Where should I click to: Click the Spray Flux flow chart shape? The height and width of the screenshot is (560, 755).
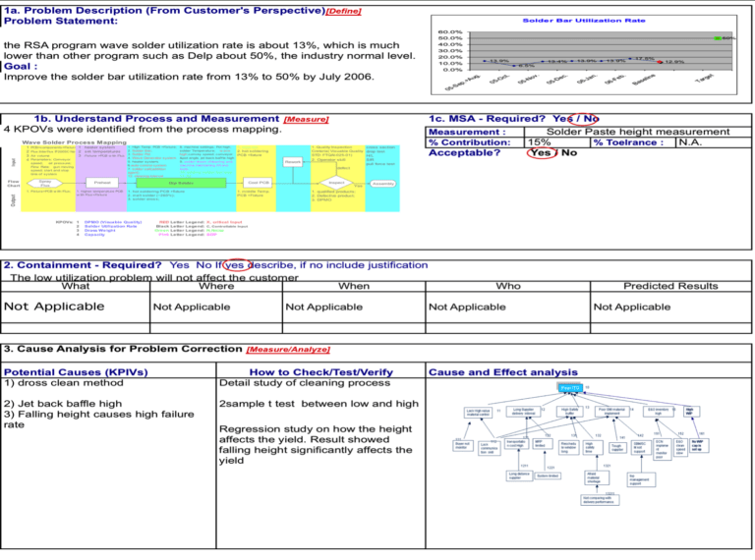[x=44, y=183]
